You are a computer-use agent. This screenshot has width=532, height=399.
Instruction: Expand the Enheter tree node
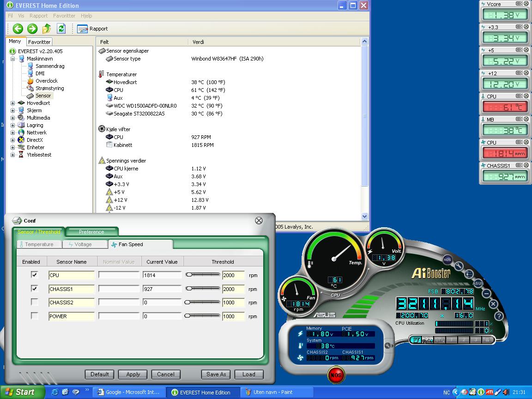click(12, 148)
